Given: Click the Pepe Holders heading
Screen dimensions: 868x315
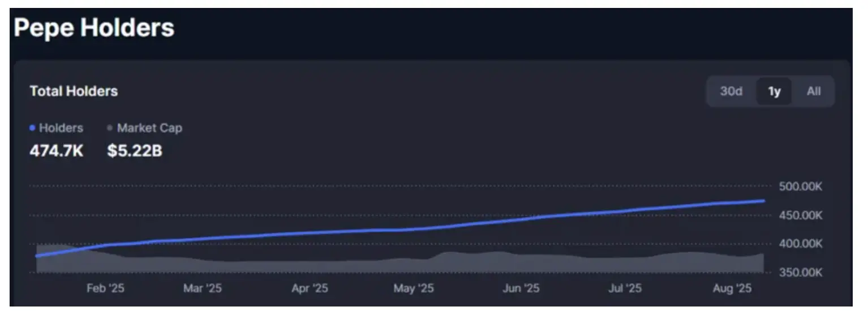Looking at the screenshot, I should click(x=94, y=28).
